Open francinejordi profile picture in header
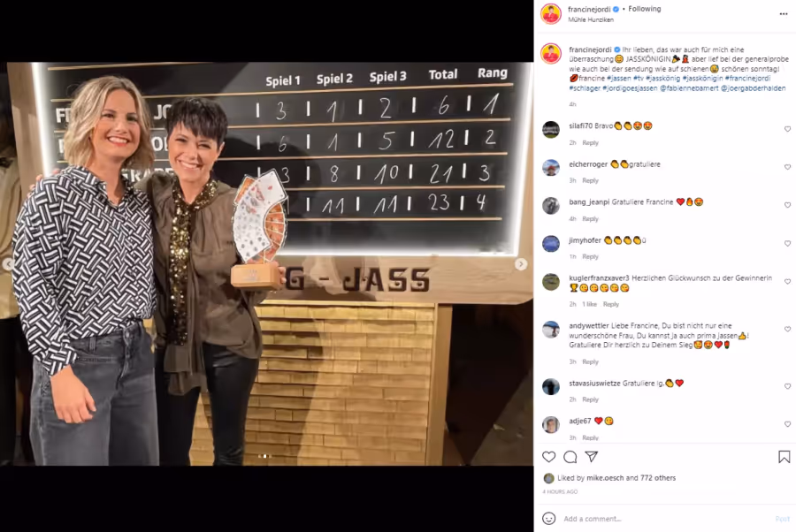The height and width of the screenshot is (532, 796). 551,13
